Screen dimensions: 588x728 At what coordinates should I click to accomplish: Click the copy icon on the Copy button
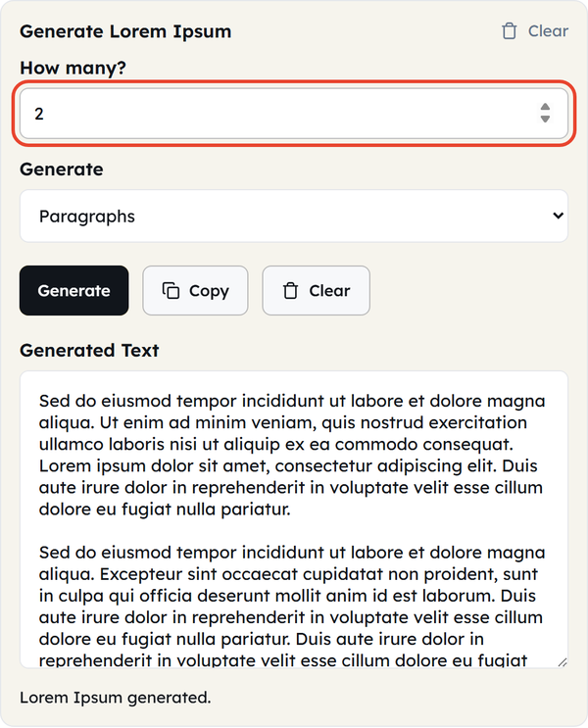pyautogui.click(x=171, y=290)
